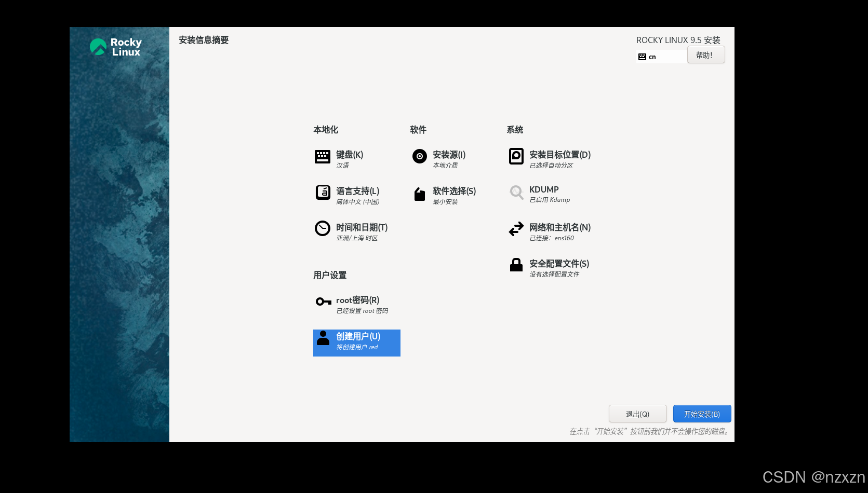The image size is (868, 493).
Task: Click the hard disk icon for 安装目标位置(D)
Action: coord(516,156)
